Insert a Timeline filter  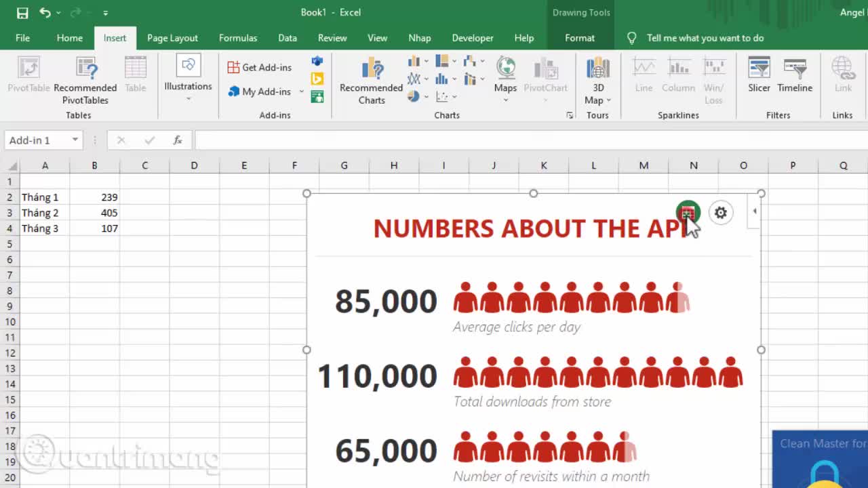click(x=795, y=75)
